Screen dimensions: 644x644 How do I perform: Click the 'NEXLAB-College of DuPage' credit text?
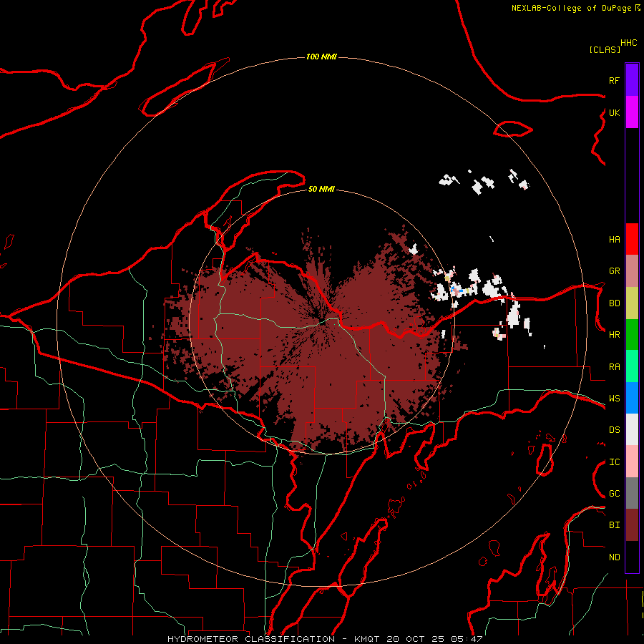pyautogui.click(x=571, y=8)
